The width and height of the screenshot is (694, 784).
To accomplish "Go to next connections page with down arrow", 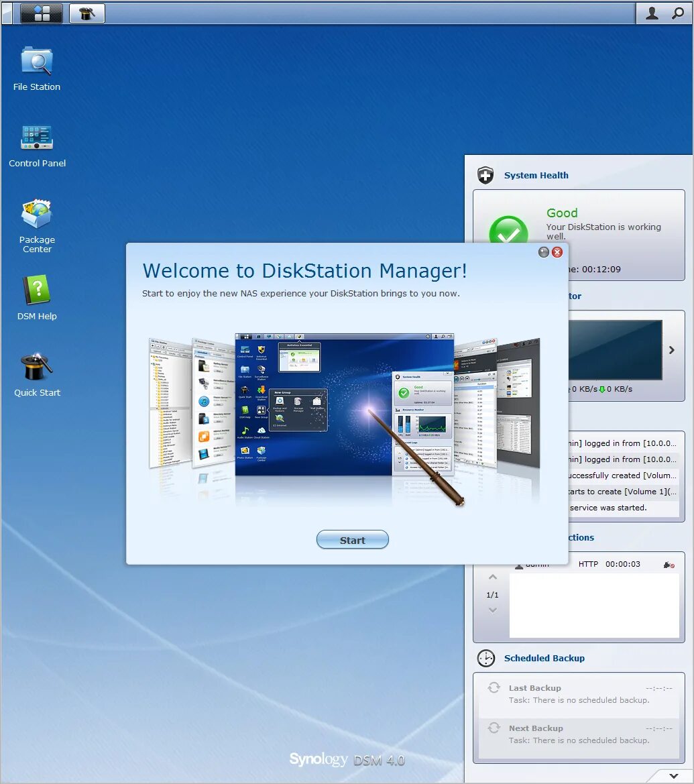I will 492,610.
